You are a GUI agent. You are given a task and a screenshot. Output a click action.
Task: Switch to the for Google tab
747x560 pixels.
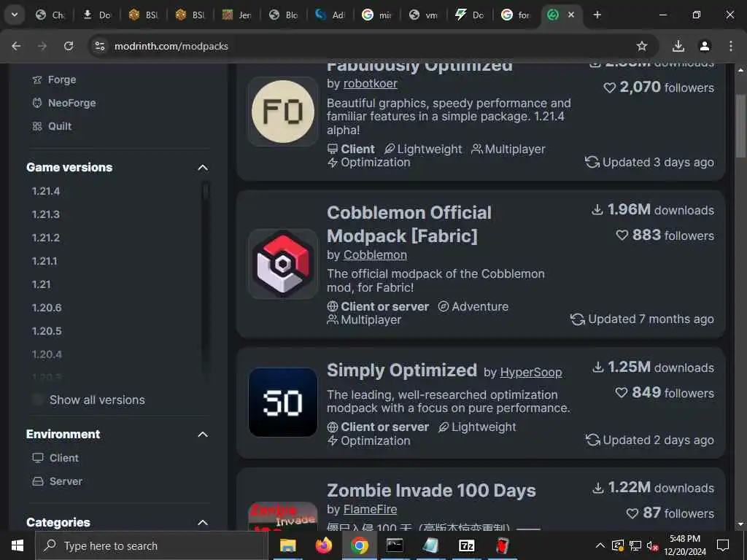click(x=517, y=15)
